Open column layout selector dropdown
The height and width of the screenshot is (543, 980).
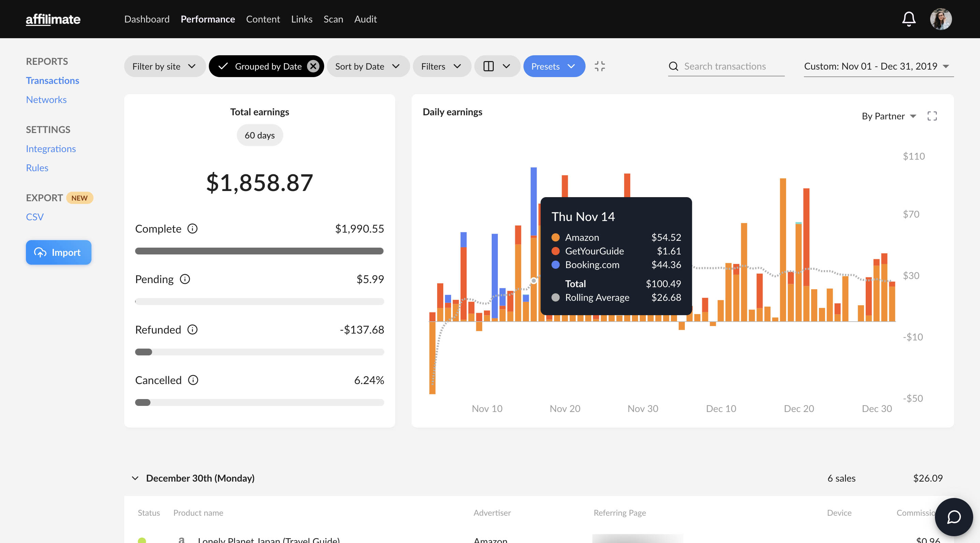[497, 66]
